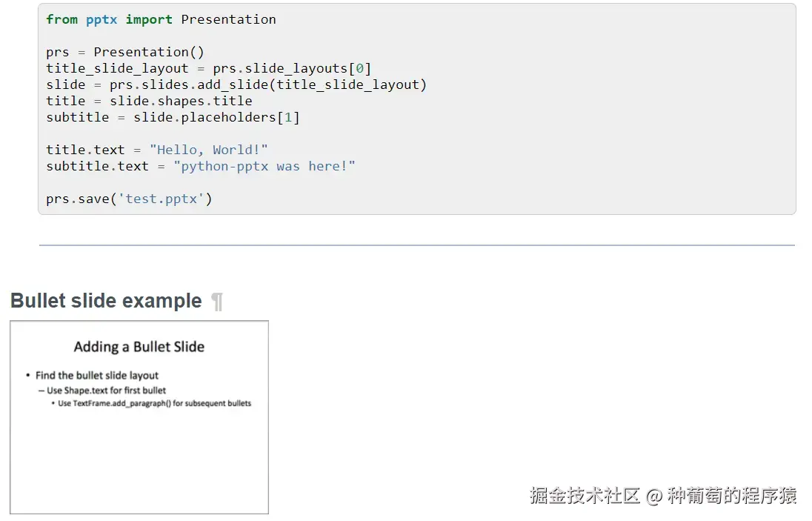Click the pilcrow permalink icon beside heading

217,302
